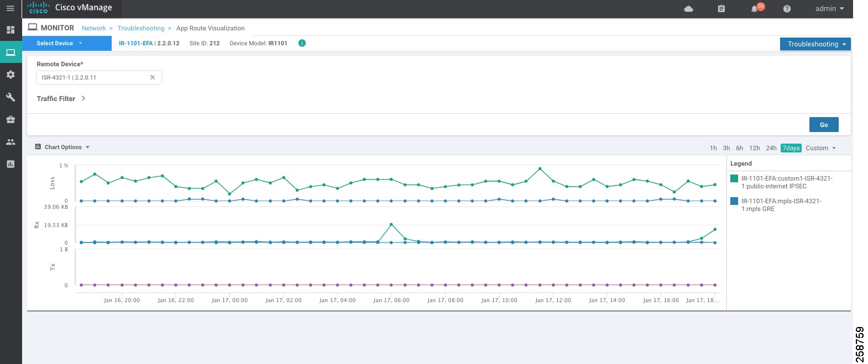Click the Site ID: 212 text

click(205, 43)
